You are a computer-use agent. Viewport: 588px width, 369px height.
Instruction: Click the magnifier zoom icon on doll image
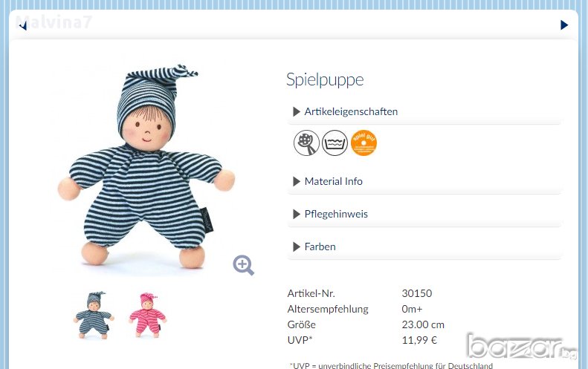(243, 265)
